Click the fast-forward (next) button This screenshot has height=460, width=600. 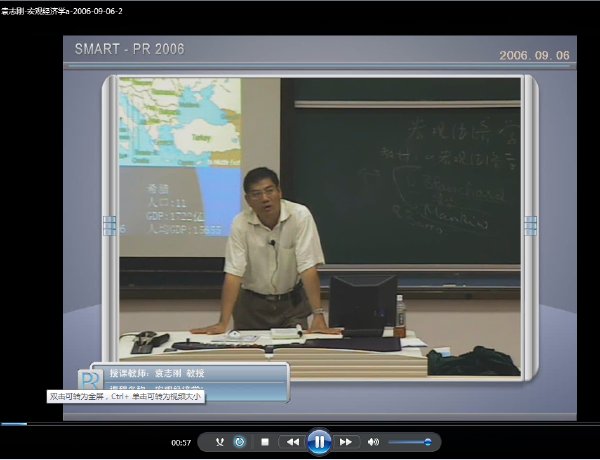click(x=346, y=442)
